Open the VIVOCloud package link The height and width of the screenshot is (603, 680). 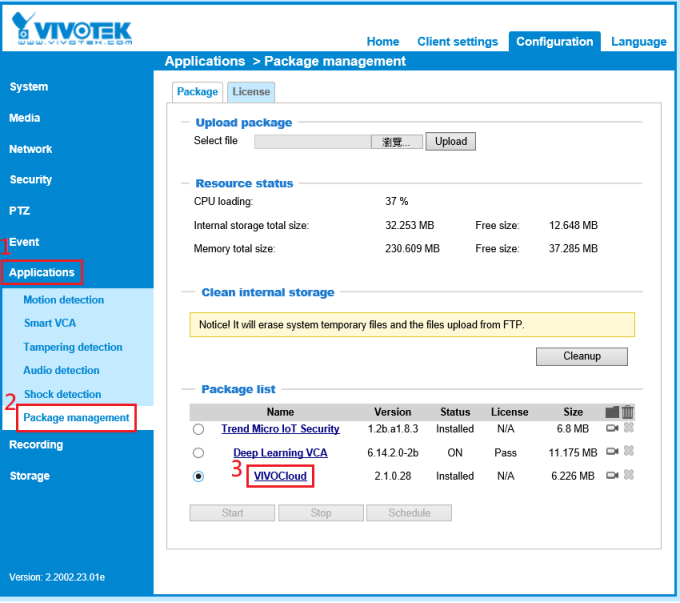coord(280,476)
